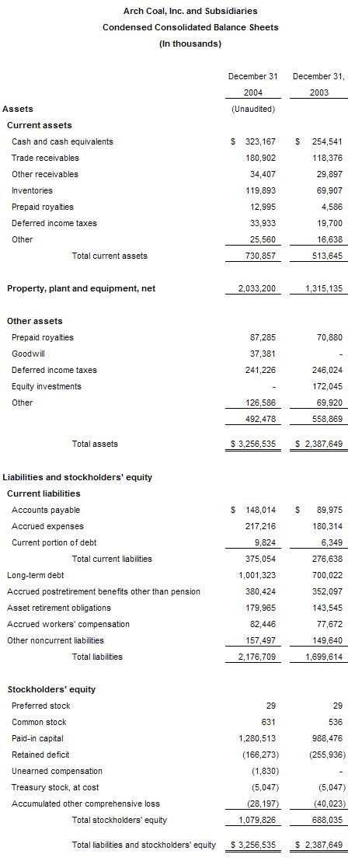Select the Asset retirement obligations row
This screenshot has width=348, height=868.
(x=174, y=608)
